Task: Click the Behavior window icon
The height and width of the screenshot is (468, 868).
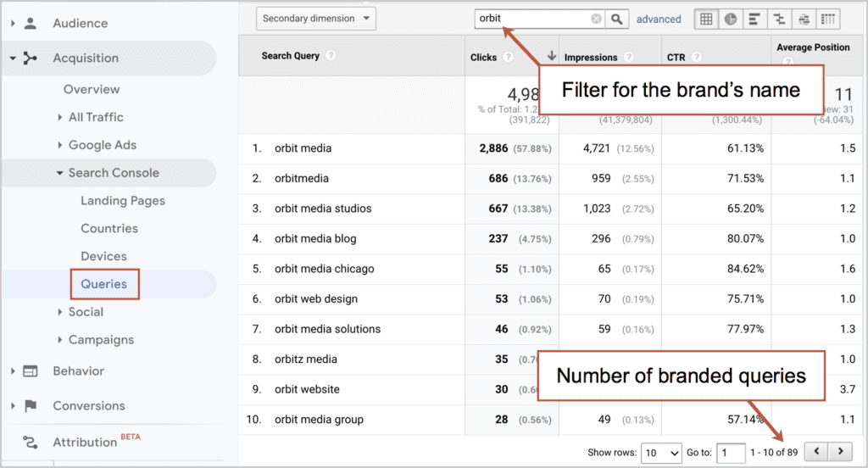Action: 31,371
